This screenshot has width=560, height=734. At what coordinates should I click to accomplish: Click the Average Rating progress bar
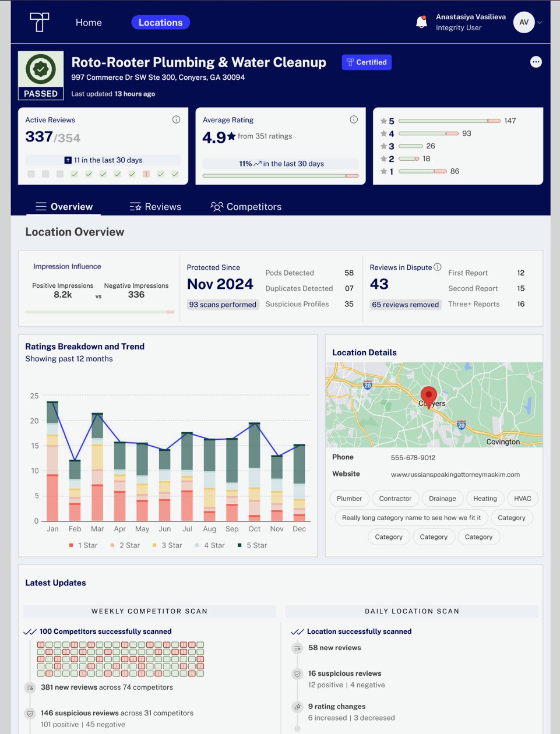(280, 175)
